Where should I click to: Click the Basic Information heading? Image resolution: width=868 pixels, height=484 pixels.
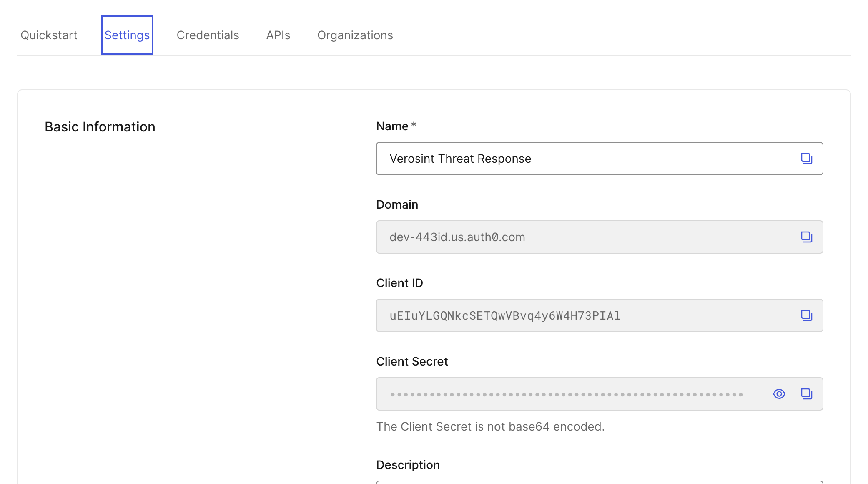click(100, 127)
